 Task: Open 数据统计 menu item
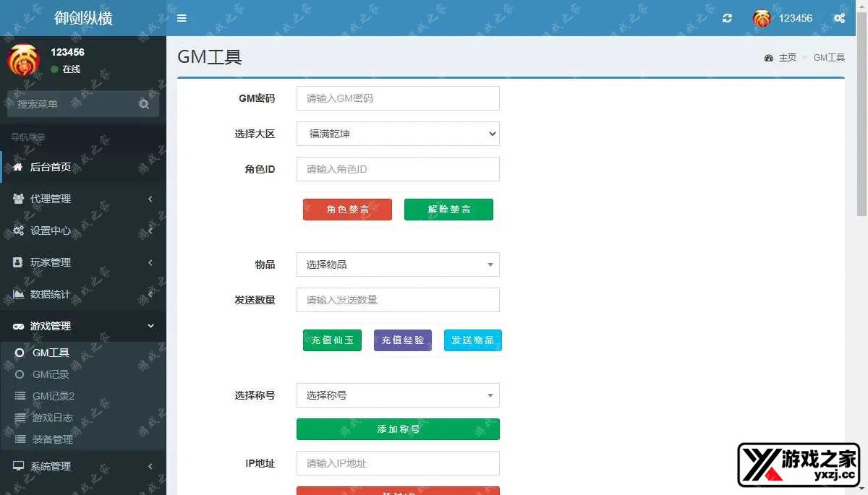(x=83, y=294)
